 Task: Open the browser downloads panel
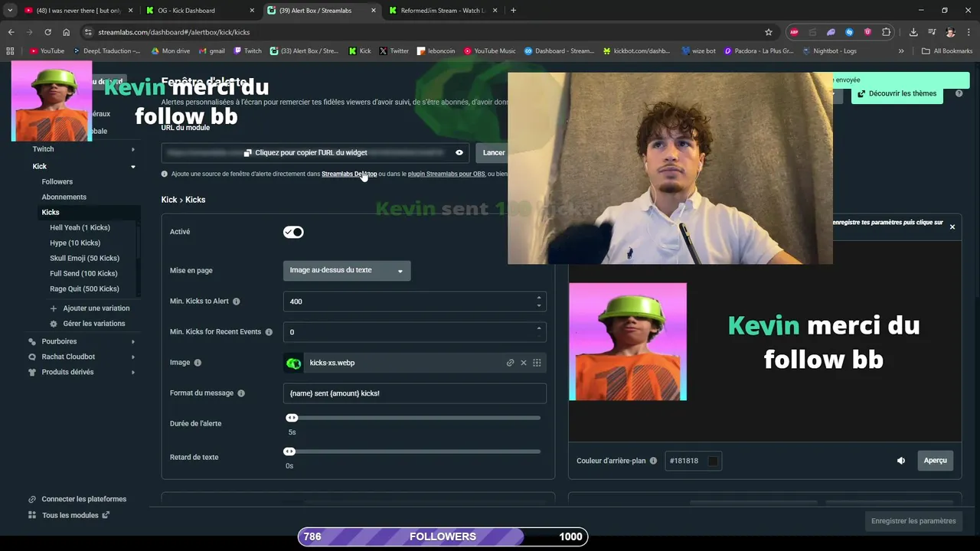[913, 32]
